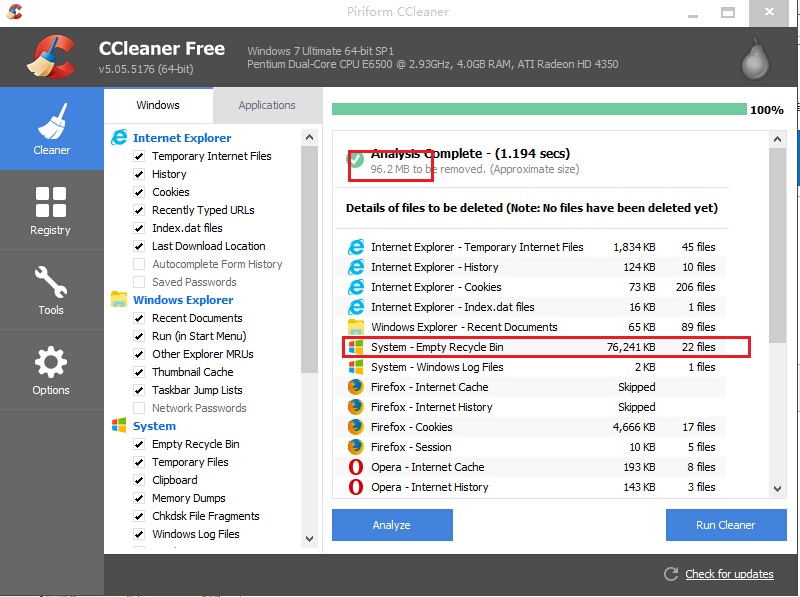Click the options list scrollbar thumb

(x=309, y=260)
